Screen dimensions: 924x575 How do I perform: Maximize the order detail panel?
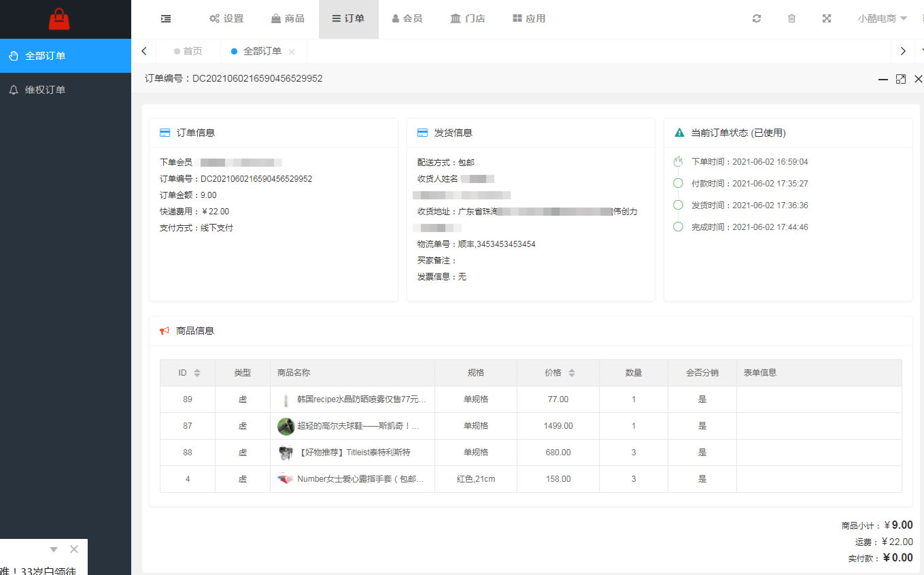(x=901, y=79)
